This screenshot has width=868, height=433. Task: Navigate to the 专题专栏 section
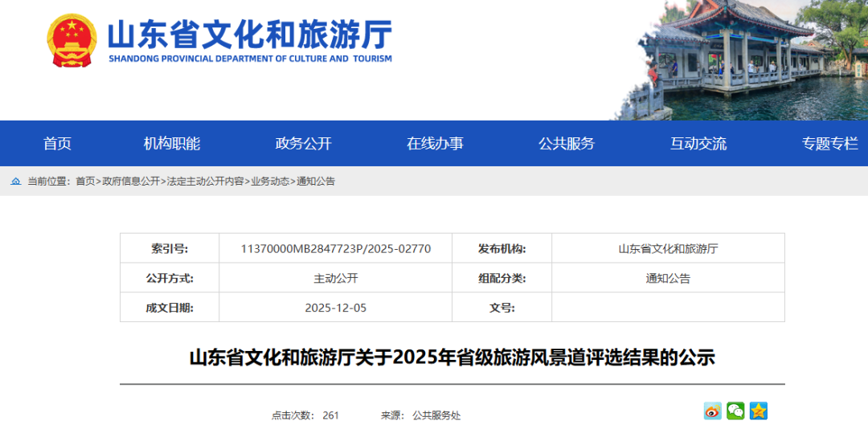[x=829, y=144]
